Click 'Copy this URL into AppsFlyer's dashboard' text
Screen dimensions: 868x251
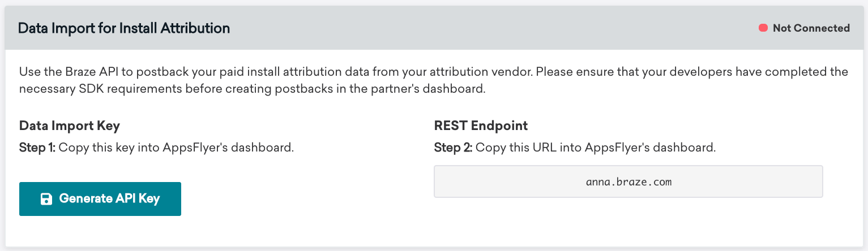point(596,148)
